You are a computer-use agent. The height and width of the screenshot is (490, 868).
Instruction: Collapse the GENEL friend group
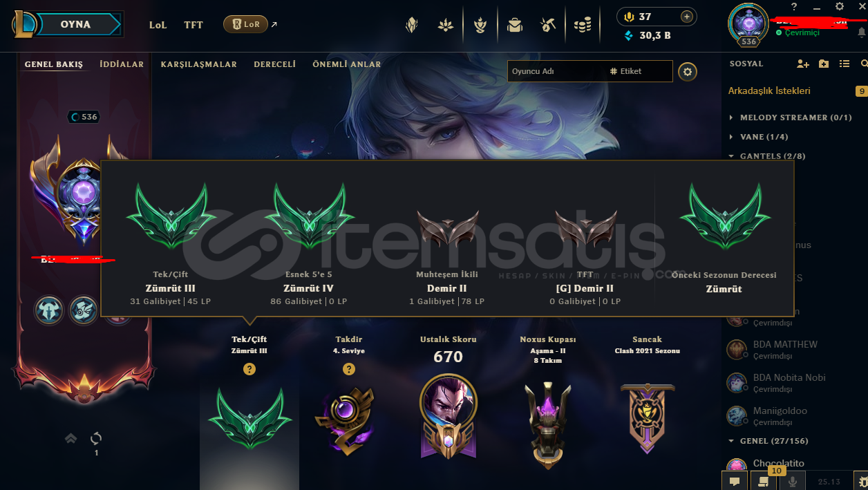pyautogui.click(x=768, y=441)
